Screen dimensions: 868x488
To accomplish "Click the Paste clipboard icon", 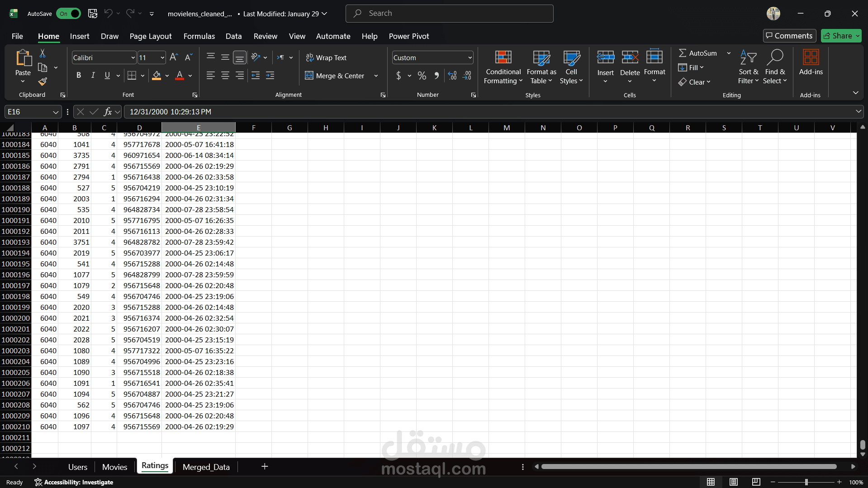I will click(23, 59).
